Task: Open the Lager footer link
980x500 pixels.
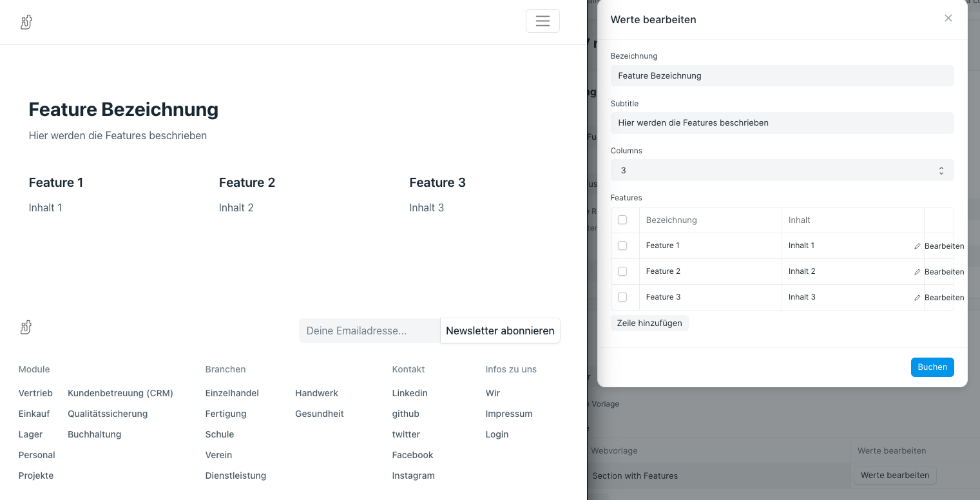Action: pyautogui.click(x=30, y=434)
